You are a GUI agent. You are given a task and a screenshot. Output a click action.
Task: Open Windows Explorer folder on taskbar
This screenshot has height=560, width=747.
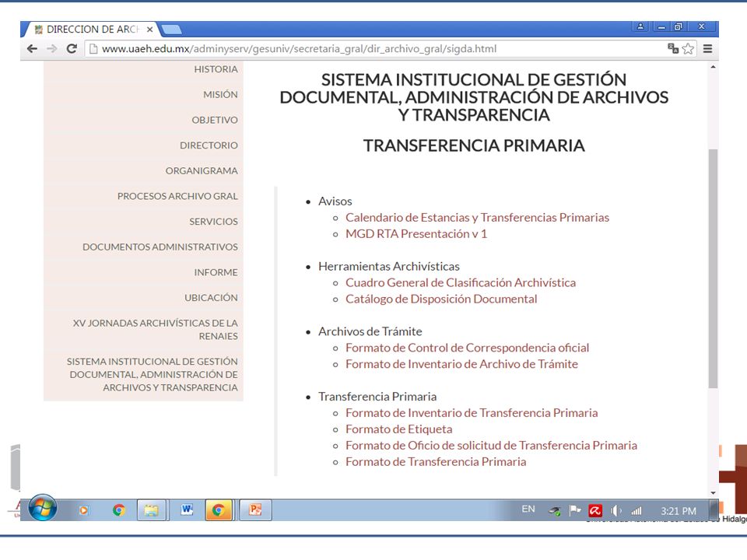pos(152,510)
